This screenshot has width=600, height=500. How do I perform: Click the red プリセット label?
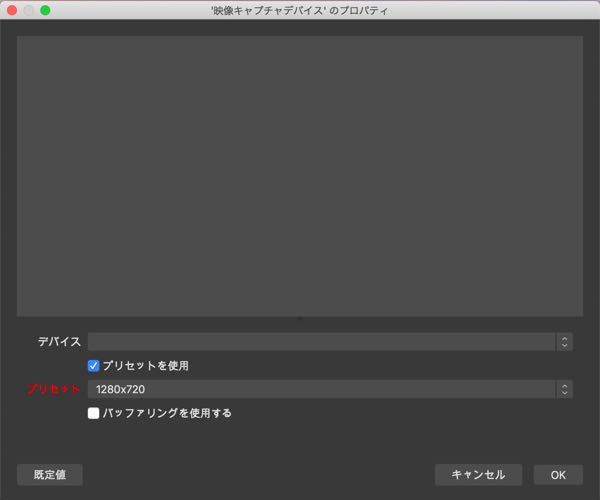(53, 389)
